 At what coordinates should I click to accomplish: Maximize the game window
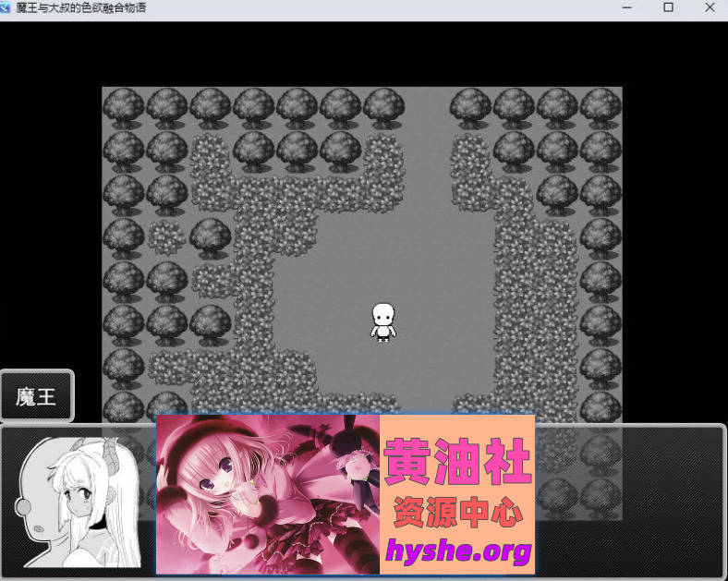pos(669,7)
